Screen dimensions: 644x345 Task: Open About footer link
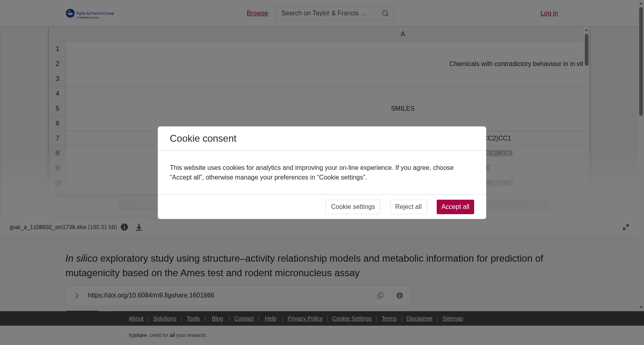pos(136,318)
